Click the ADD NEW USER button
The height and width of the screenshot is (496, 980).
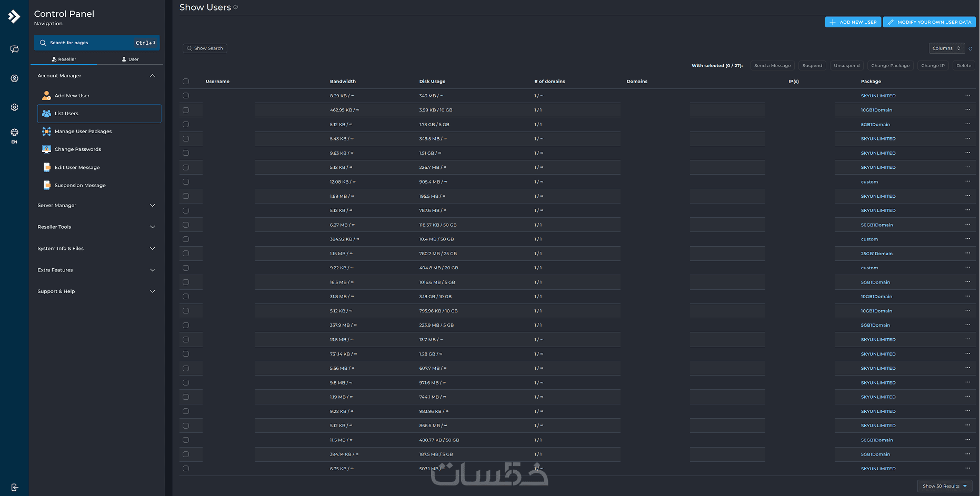853,22
